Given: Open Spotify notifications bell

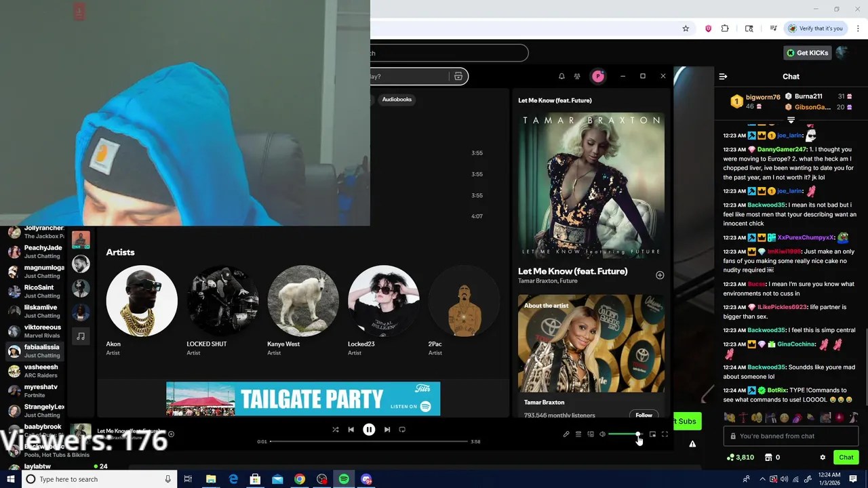Looking at the screenshot, I should (561, 77).
